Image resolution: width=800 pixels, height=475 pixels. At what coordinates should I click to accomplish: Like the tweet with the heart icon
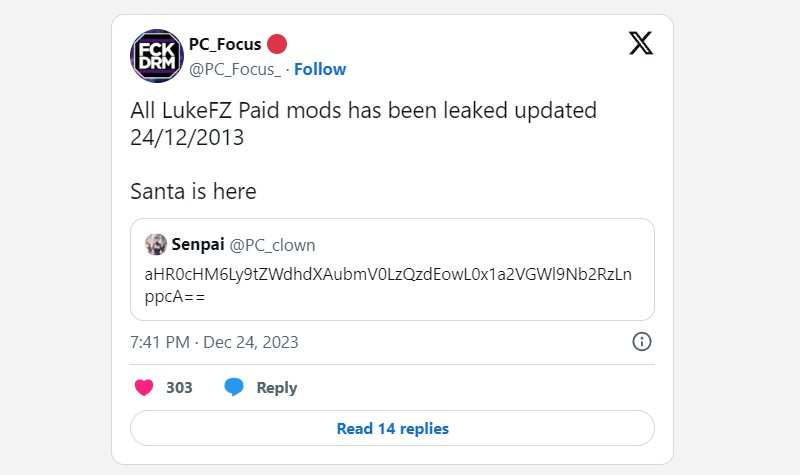[x=144, y=387]
